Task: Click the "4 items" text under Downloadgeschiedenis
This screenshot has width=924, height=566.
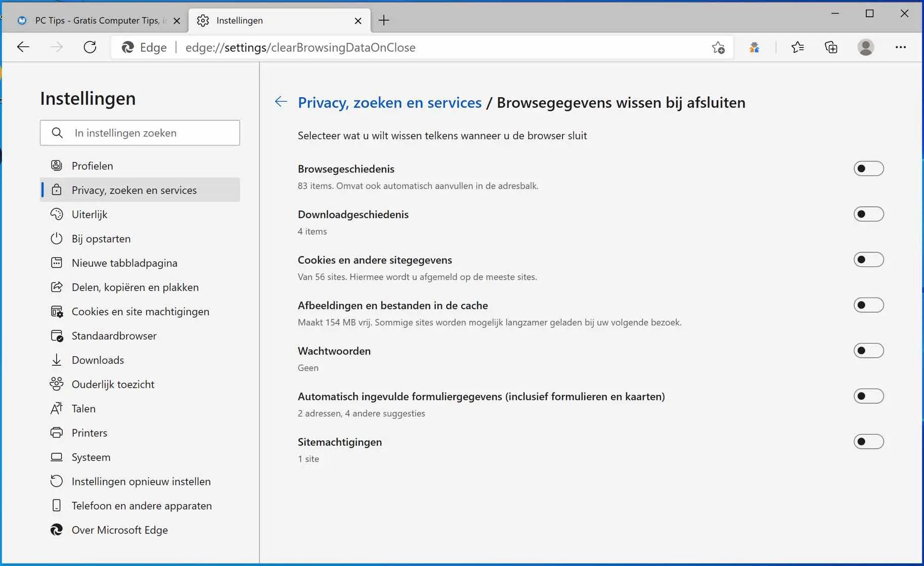Action: point(312,231)
